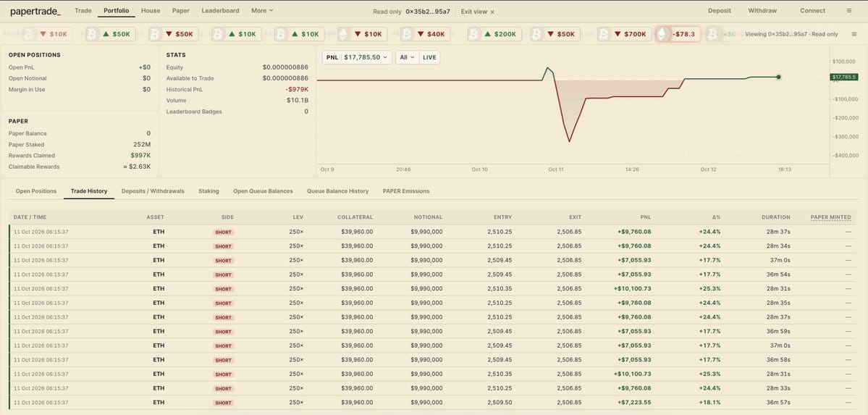
Task: Select the trade row lasting 36m 54s
Action: pos(432,274)
